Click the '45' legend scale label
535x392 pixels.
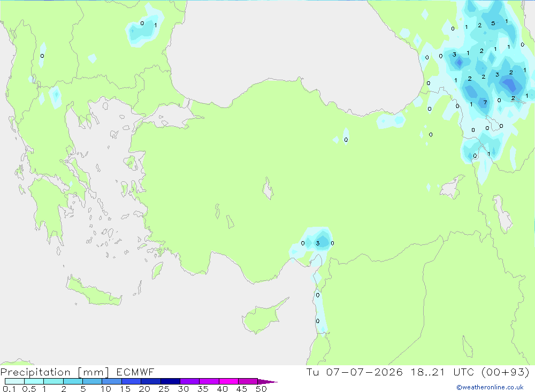coord(242,389)
